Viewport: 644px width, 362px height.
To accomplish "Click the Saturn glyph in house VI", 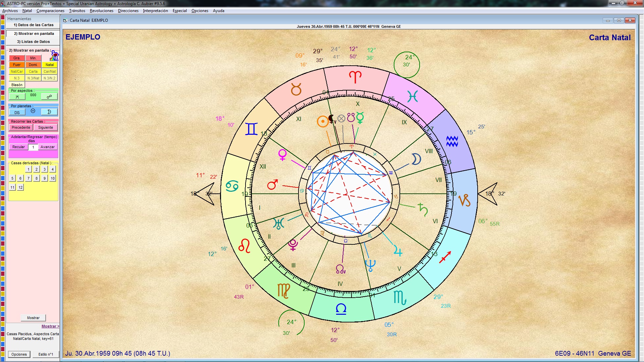I will click(423, 209).
